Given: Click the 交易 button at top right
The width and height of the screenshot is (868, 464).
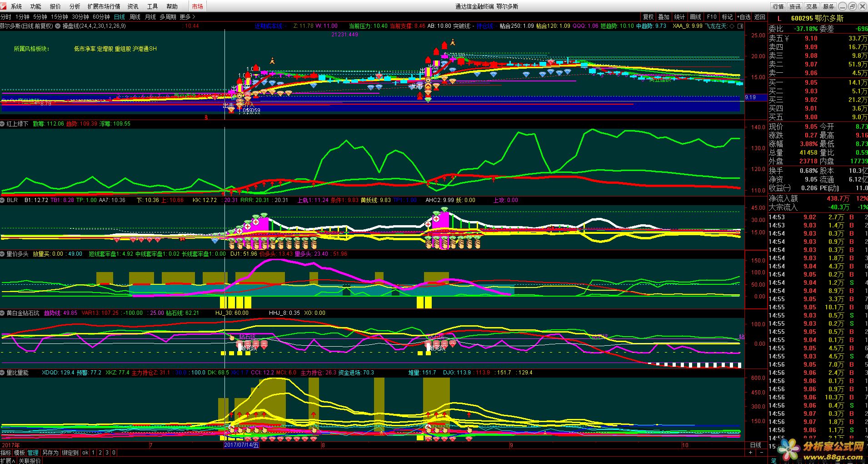Looking at the screenshot, I should [x=812, y=6].
